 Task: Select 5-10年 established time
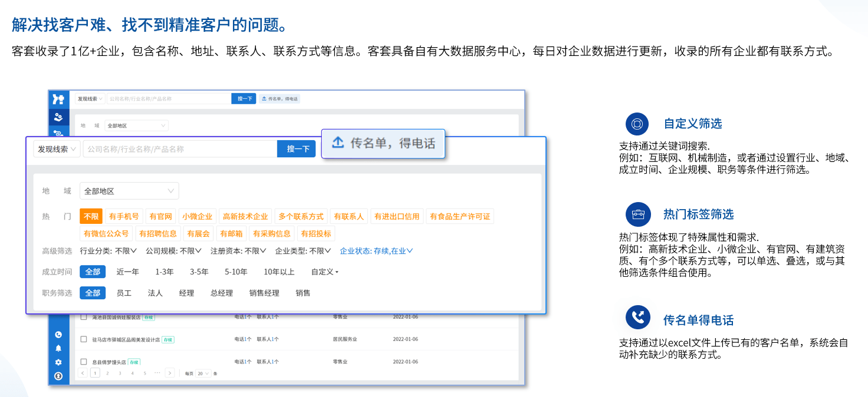(236, 272)
